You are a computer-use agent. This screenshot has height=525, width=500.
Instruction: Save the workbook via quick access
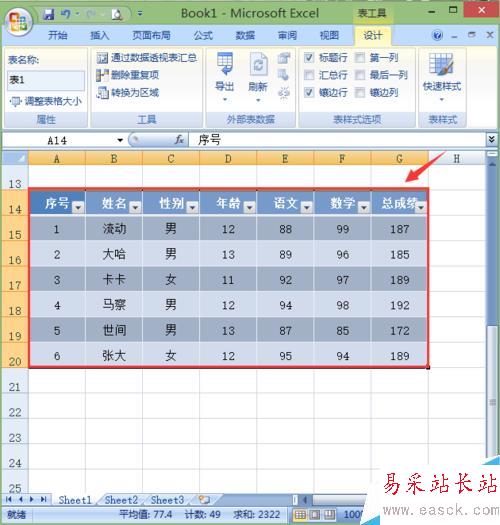[x=49, y=14]
